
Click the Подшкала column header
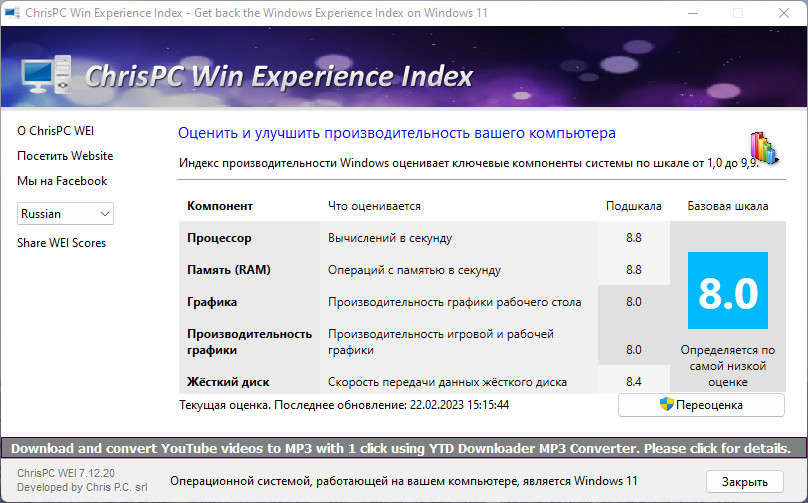click(x=633, y=206)
